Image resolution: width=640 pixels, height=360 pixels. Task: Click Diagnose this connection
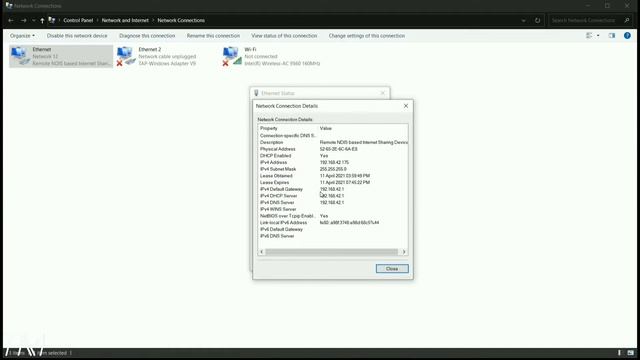[147, 36]
